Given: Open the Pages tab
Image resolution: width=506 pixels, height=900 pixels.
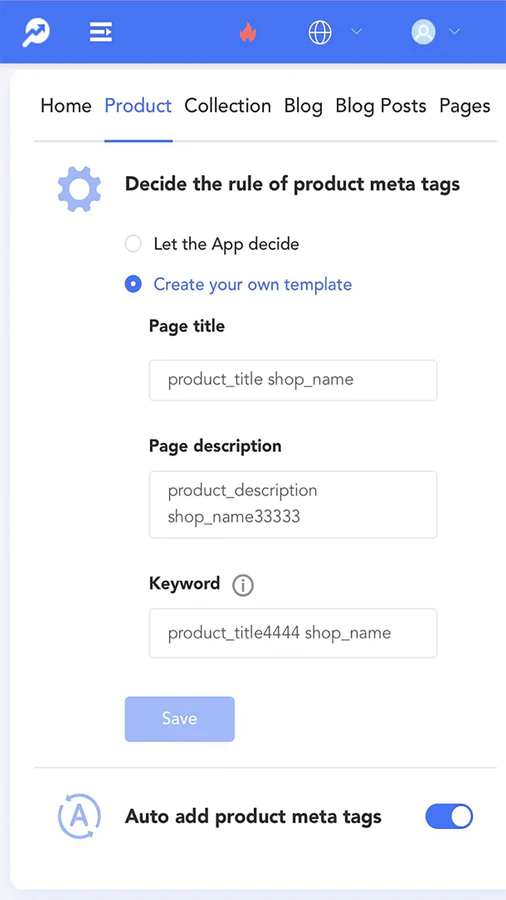Looking at the screenshot, I should coord(465,106).
